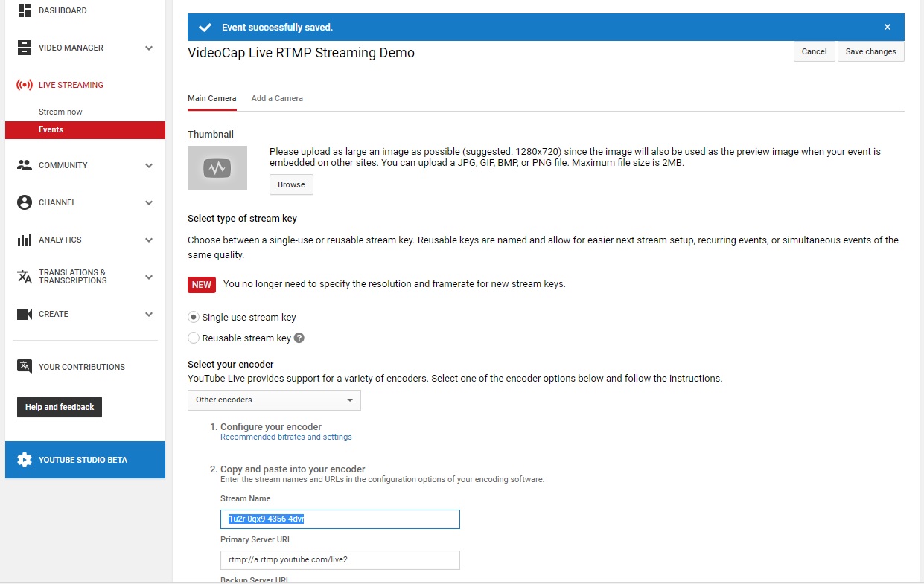Switch to the Add a Camera tab

(x=277, y=98)
